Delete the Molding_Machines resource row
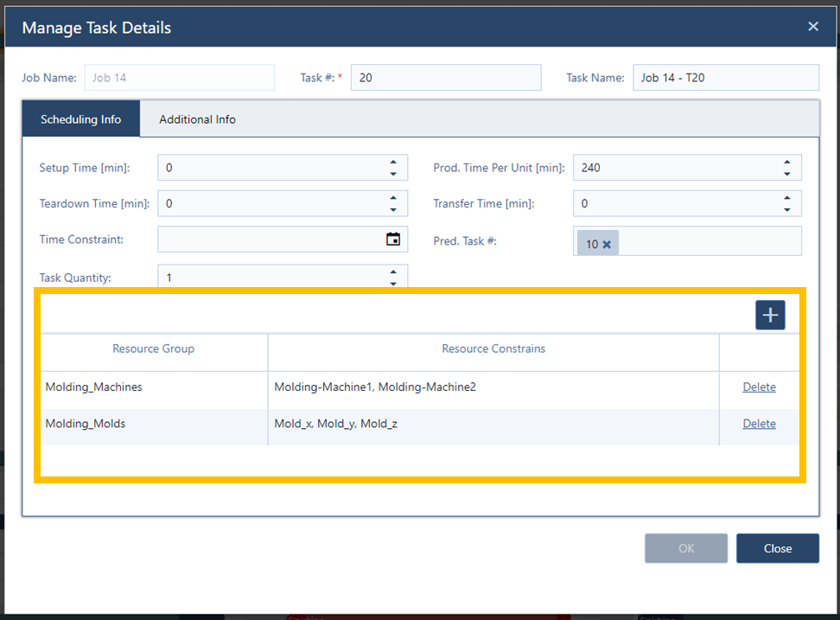Image resolution: width=840 pixels, height=620 pixels. (759, 387)
